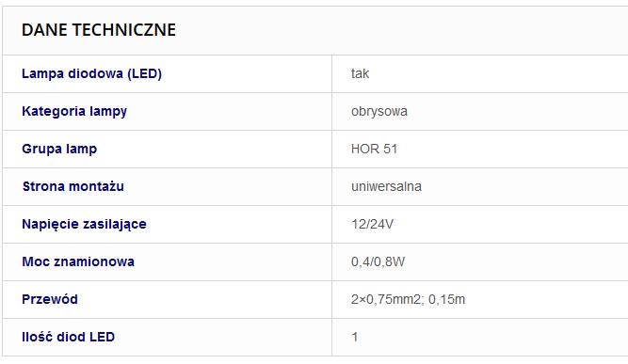The image size is (628, 364).
Task: Click the LED count value 1
Action: click(x=354, y=337)
